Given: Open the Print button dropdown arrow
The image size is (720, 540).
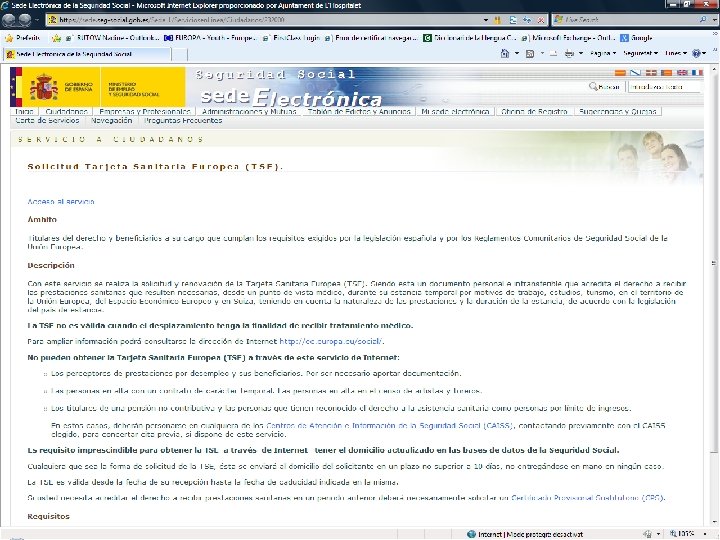Looking at the screenshot, I should 581,53.
